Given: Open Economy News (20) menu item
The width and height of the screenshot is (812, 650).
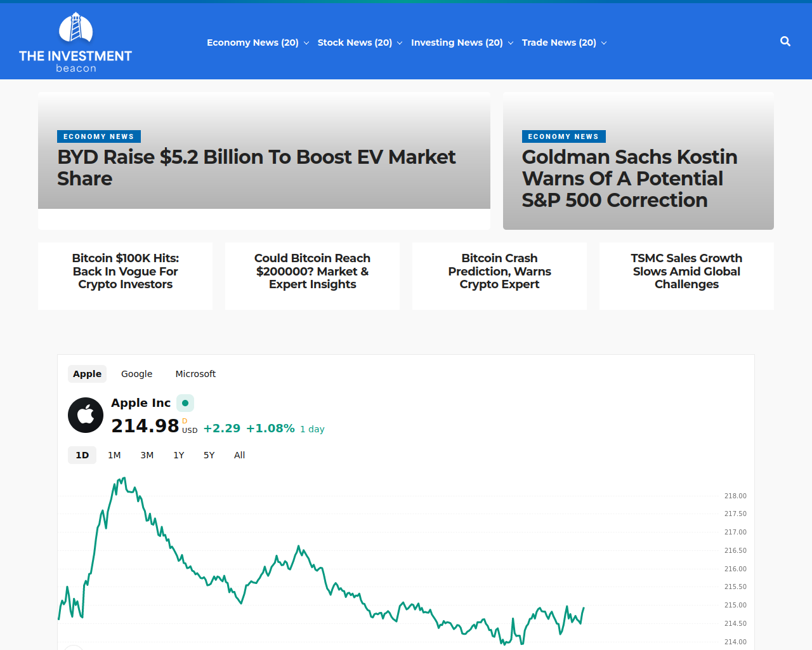Looking at the screenshot, I should [252, 43].
